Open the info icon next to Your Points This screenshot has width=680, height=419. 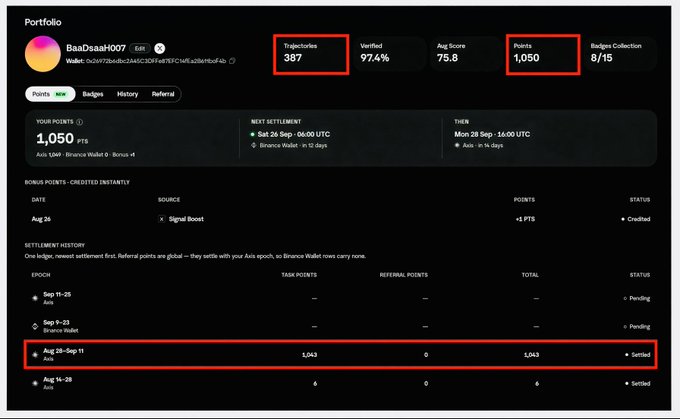(x=79, y=122)
